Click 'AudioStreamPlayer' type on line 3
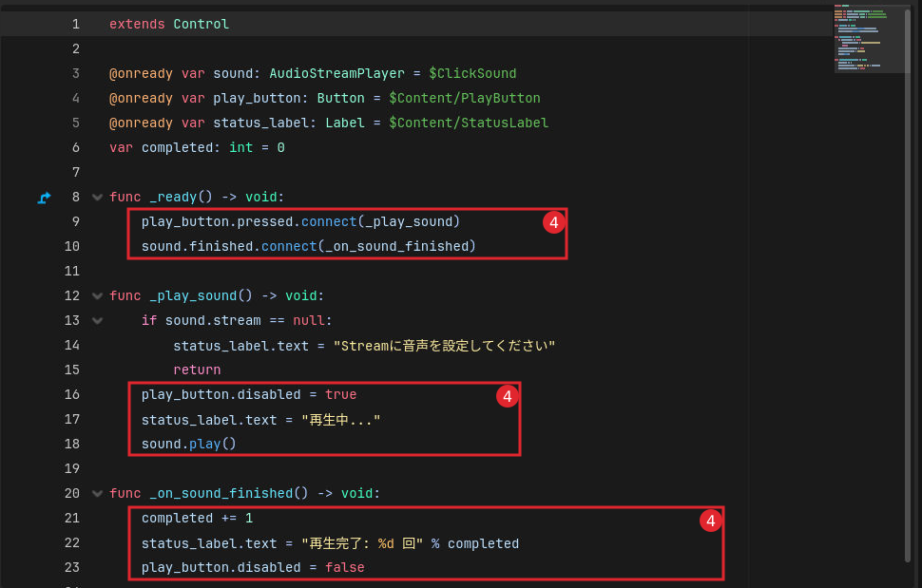922x588 pixels. 336,73
